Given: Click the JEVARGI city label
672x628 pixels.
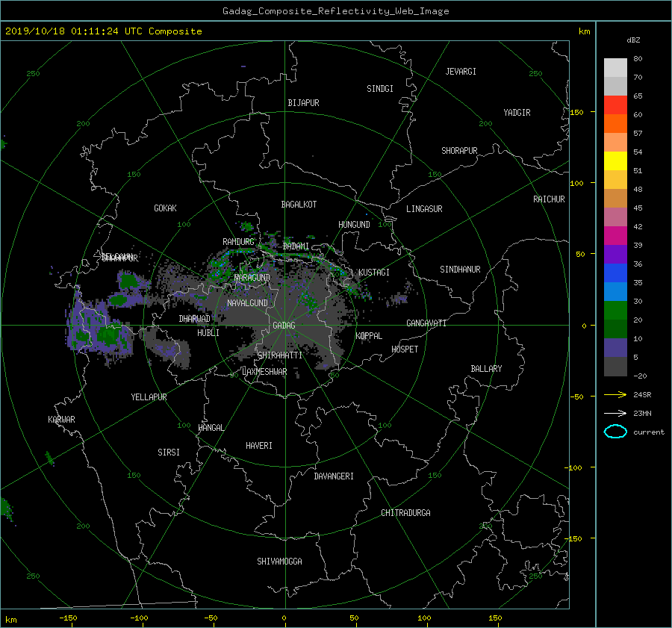Looking at the screenshot, I should click(x=461, y=72).
